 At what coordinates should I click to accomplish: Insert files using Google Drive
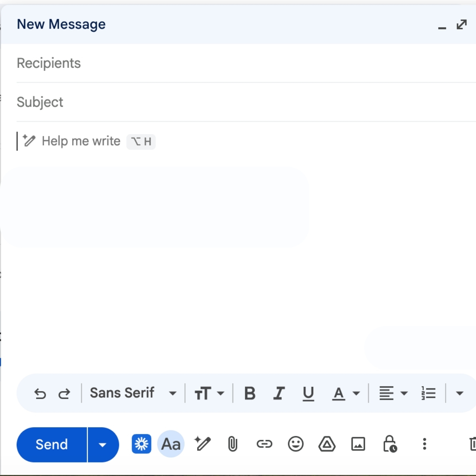point(327,444)
